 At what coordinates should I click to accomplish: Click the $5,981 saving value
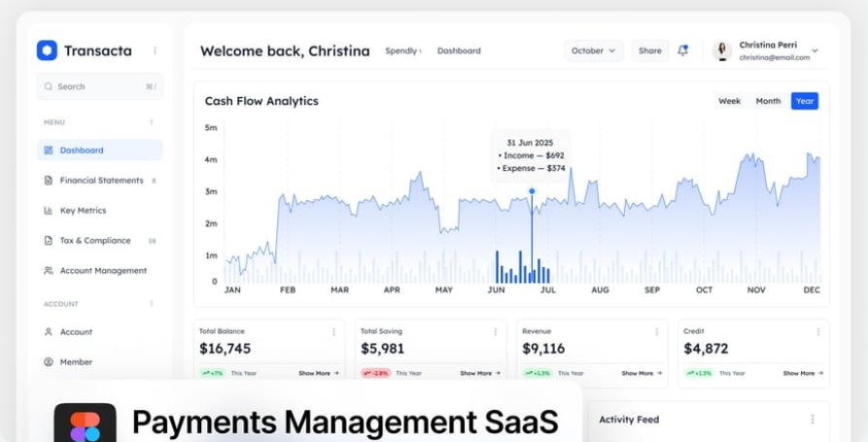click(x=383, y=349)
